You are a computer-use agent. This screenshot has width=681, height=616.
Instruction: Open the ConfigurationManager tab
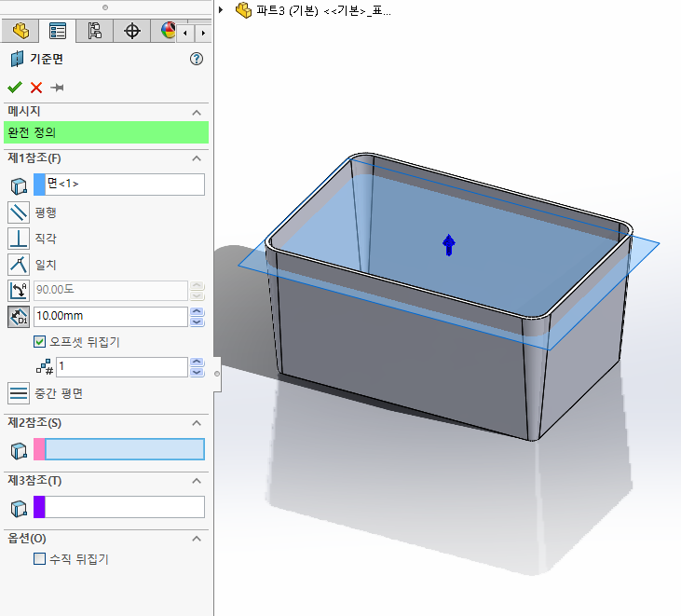(x=95, y=31)
